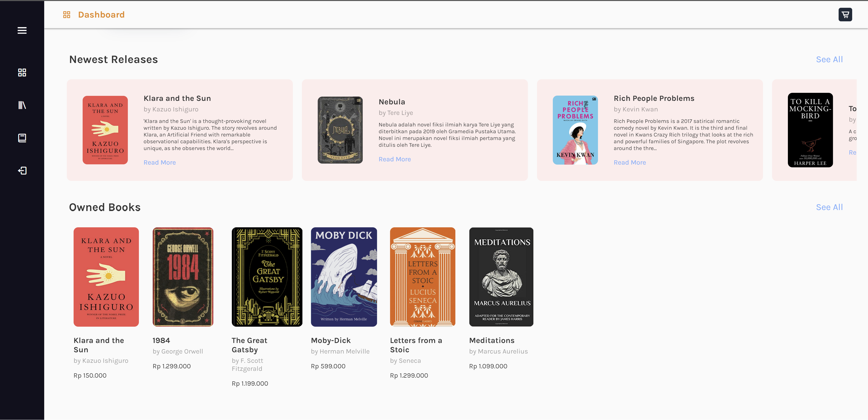Click price Rp 150.000

point(90,376)
